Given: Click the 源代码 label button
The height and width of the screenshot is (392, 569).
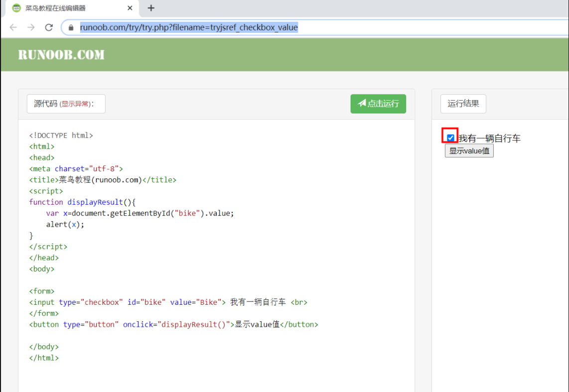Looking at the screenshot, I should pyautogui.click(x=66, y=104).
